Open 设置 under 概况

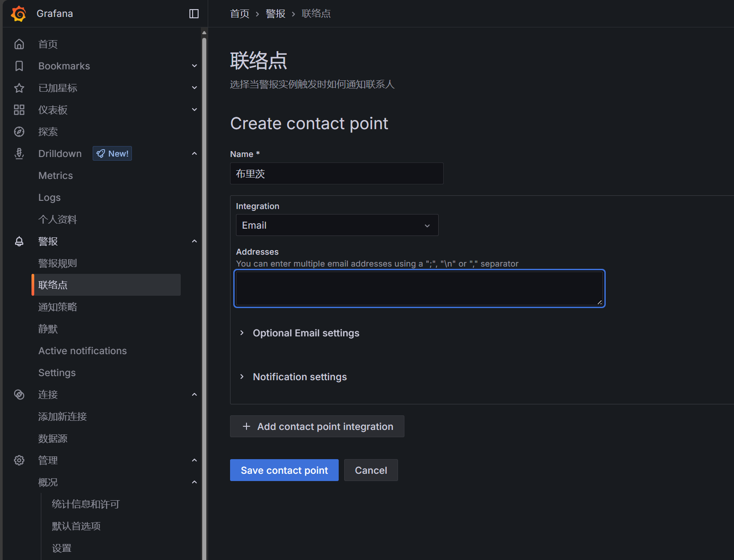(x=62, y=548)
